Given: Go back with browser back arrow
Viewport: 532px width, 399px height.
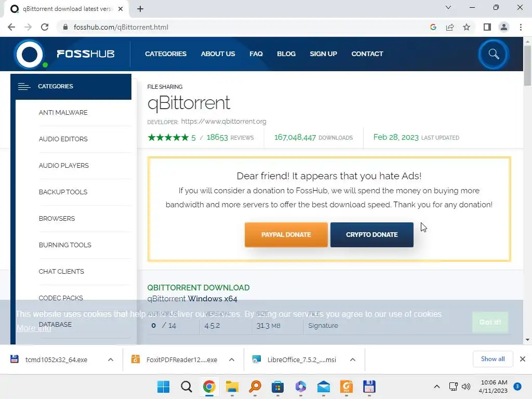Looking at the screenshot, I should [11, 27].
